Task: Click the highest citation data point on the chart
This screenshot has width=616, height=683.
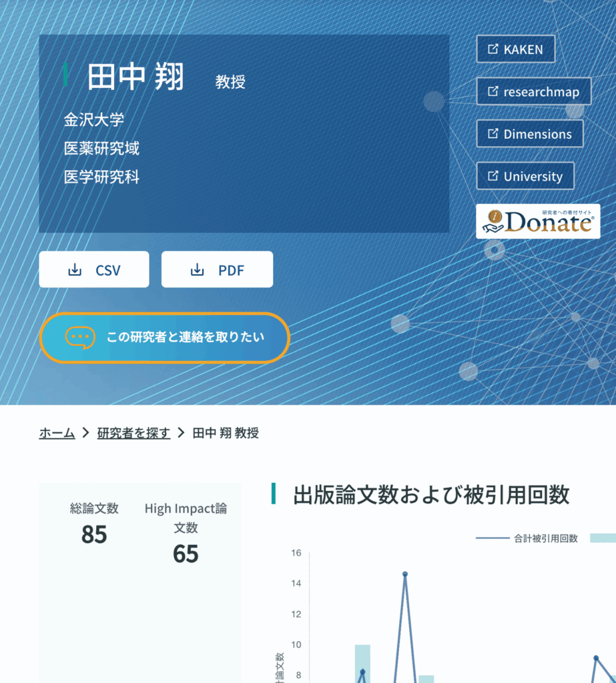Action: pyautogui.click(x=404, y=574)
